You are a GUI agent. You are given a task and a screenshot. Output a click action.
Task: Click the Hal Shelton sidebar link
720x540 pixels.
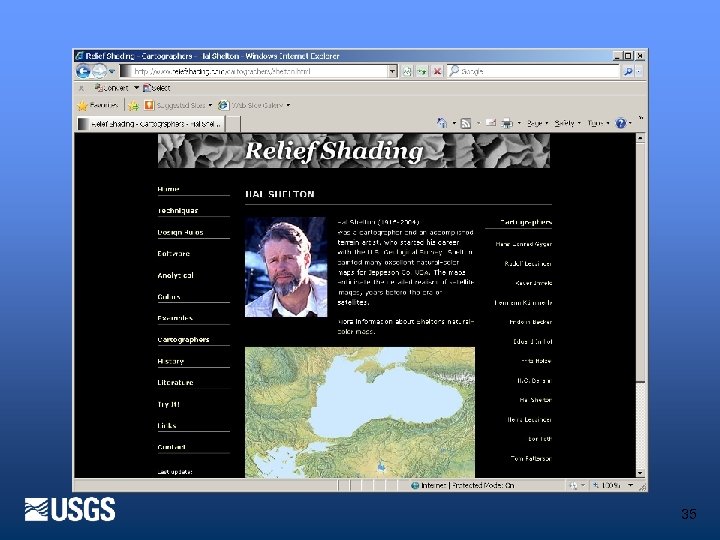coord(535,400)
